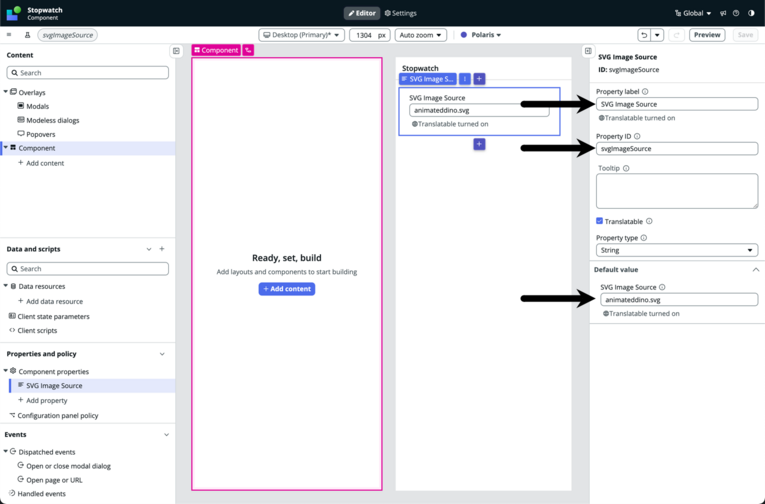Select the Component tag on canvas

pos(216,50)
